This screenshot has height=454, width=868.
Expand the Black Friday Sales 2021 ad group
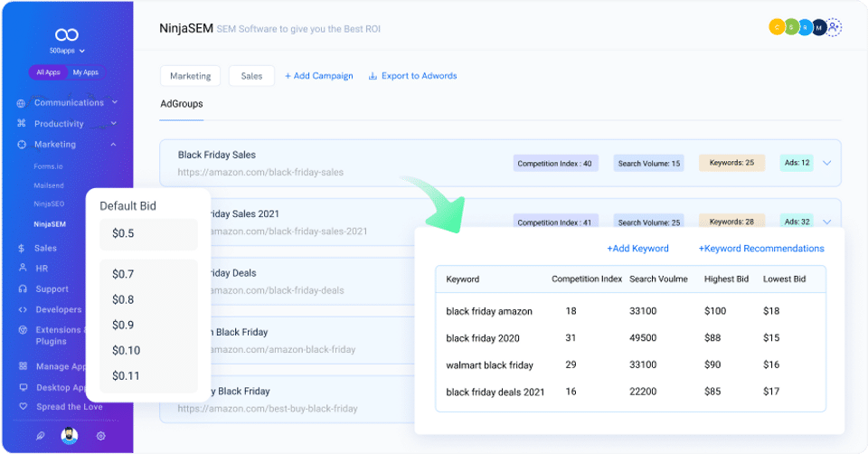pyautogui.click(x=827, y=222)
